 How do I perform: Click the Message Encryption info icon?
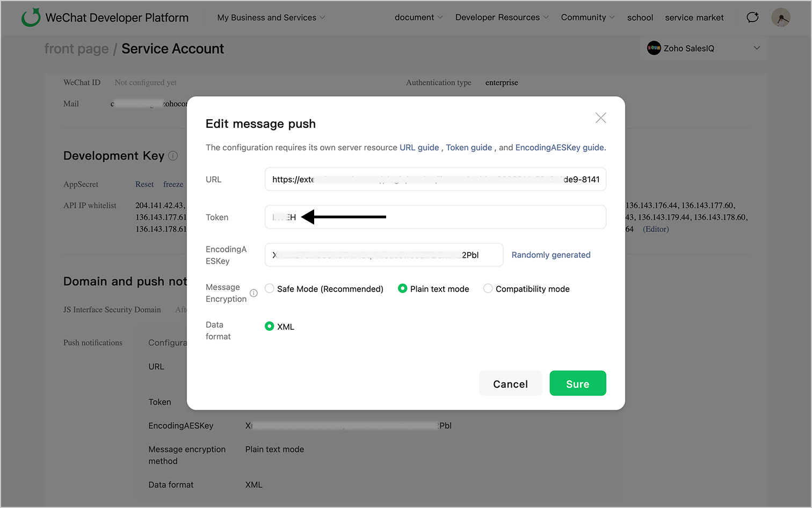pos(253,293)
